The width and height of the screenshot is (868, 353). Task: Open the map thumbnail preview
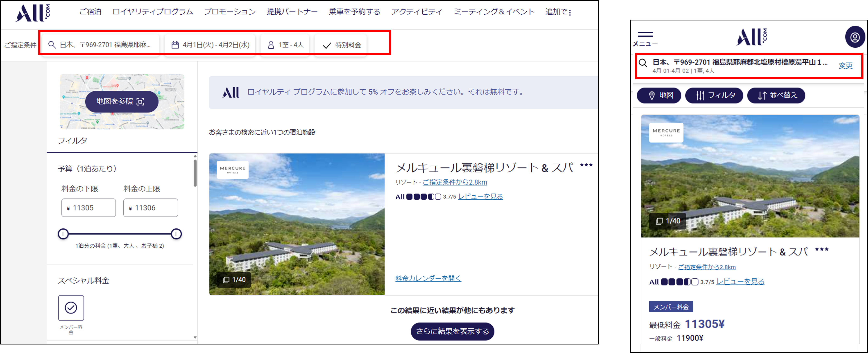point(122,101)
